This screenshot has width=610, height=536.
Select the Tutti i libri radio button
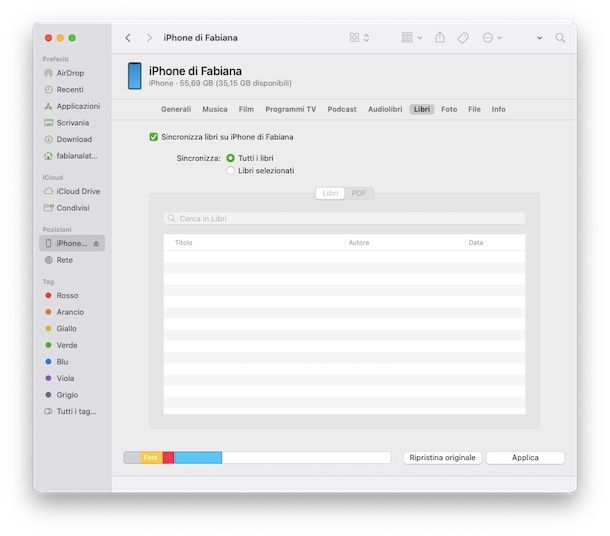tap(230, 158)
